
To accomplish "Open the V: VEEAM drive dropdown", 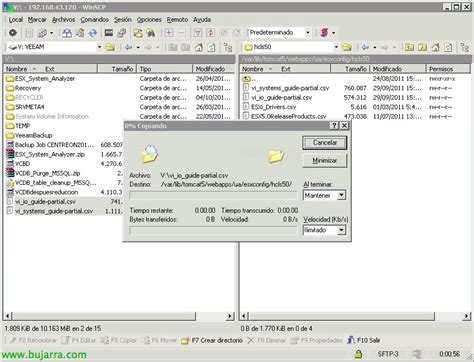I will coord(99,47).
